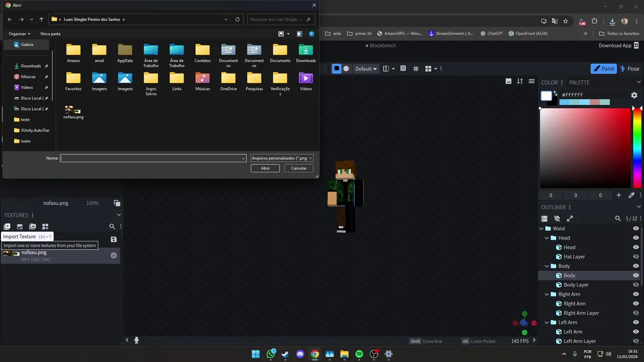Click the Nome file name input field
This screenshot has width=644, height=362.
(153, 158)
